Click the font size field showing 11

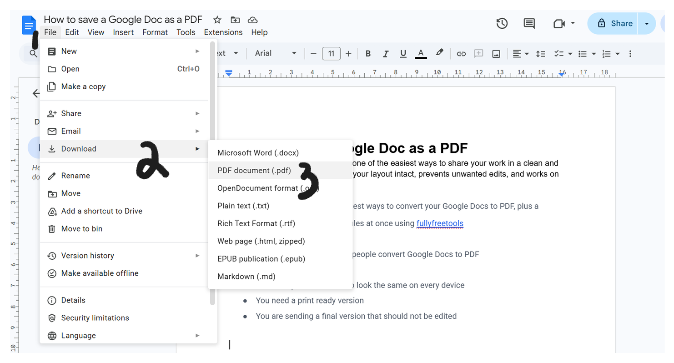(331, 54)
